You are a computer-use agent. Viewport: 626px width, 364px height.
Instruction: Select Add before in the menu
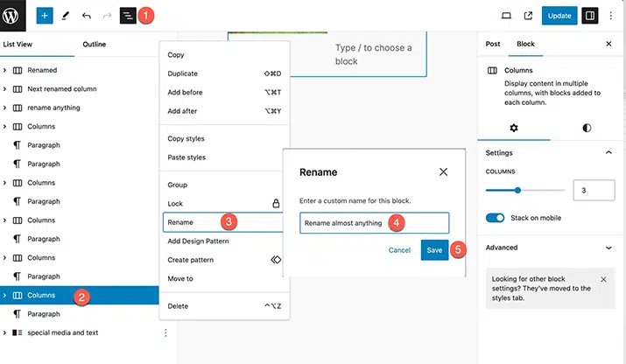(x=224, y=92)
